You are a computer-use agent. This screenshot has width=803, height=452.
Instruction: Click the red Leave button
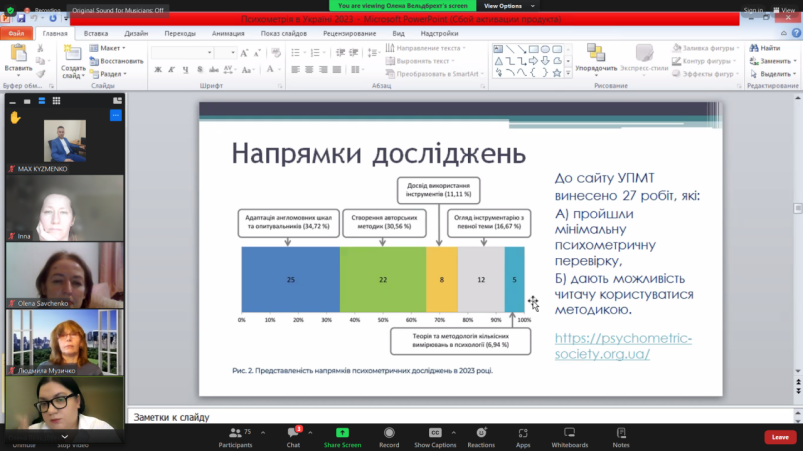780,437
